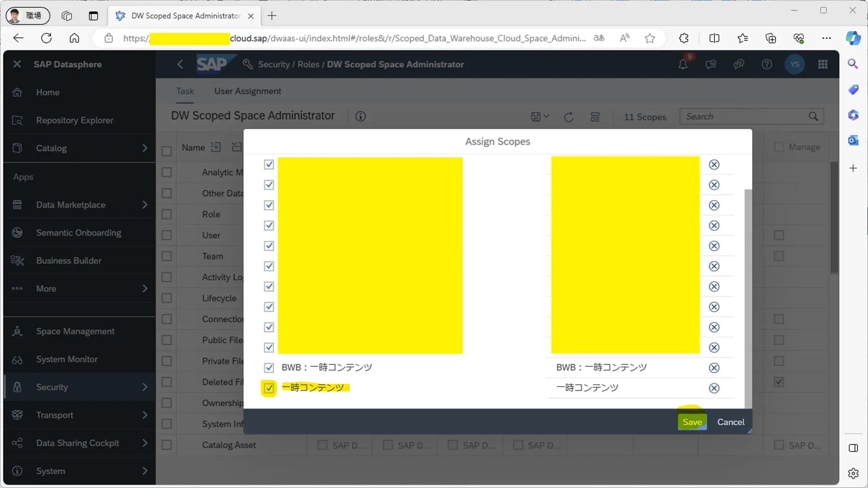Remove the BWB：一時コンテンツ selected scope
This screenshot has height=488, width=868.
[714, 368]
